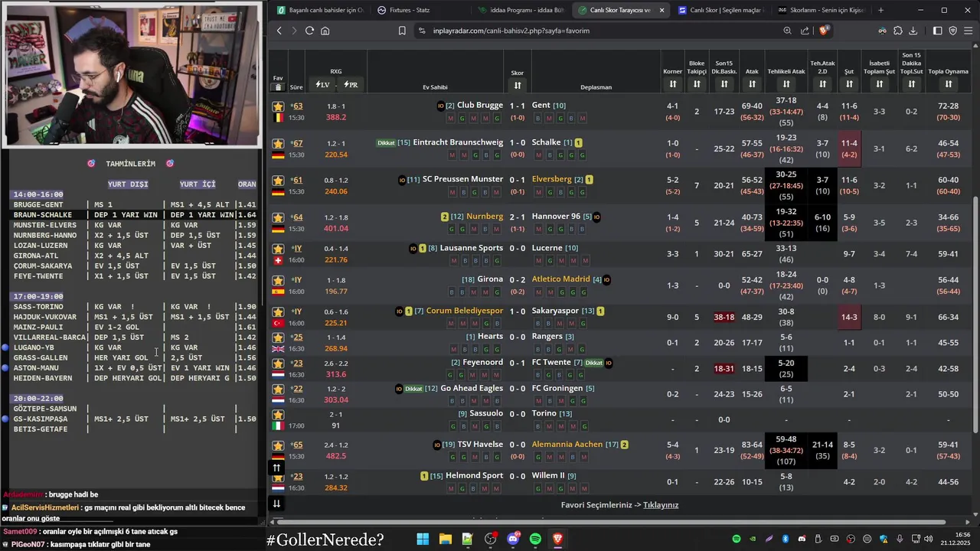Sort by Şut column arrows
This screenshot has height=551, width=980.
tap(849, 83)
